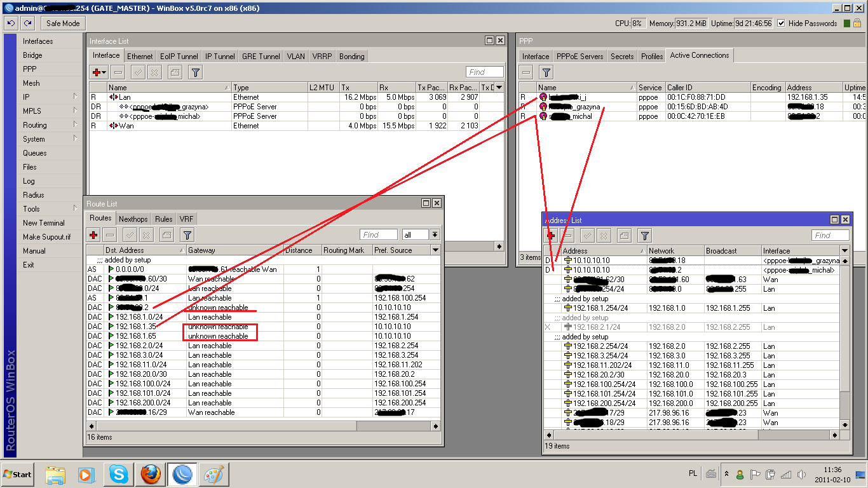Open the 'all' filter dropdown in Route List
The height and width of the screenshot is (488, 868).
435,235
